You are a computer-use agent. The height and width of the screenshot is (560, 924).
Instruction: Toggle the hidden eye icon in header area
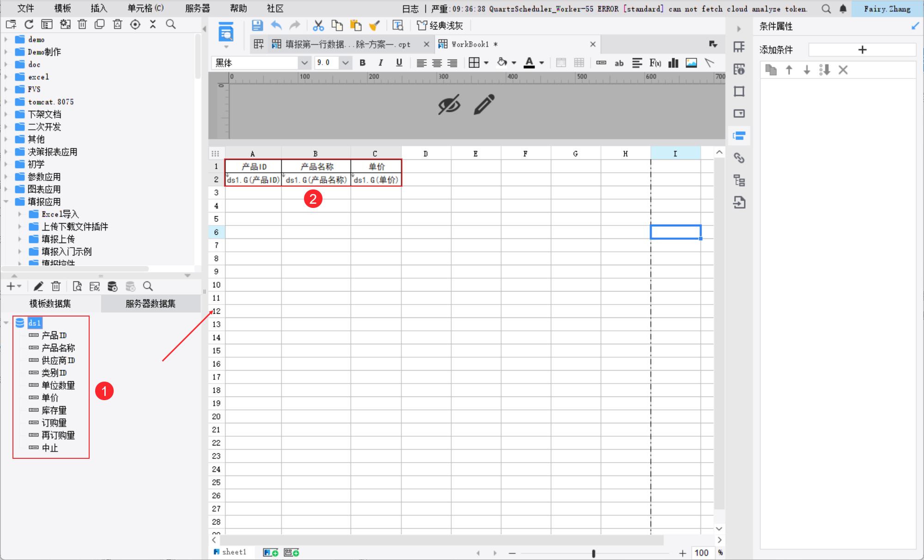pyautogui.click(x=449, y=105)
